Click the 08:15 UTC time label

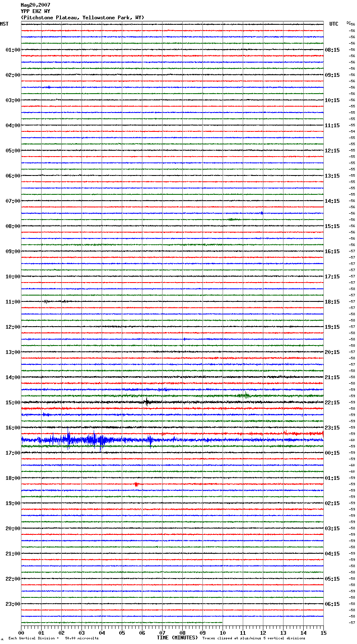(x=332, y=50)
